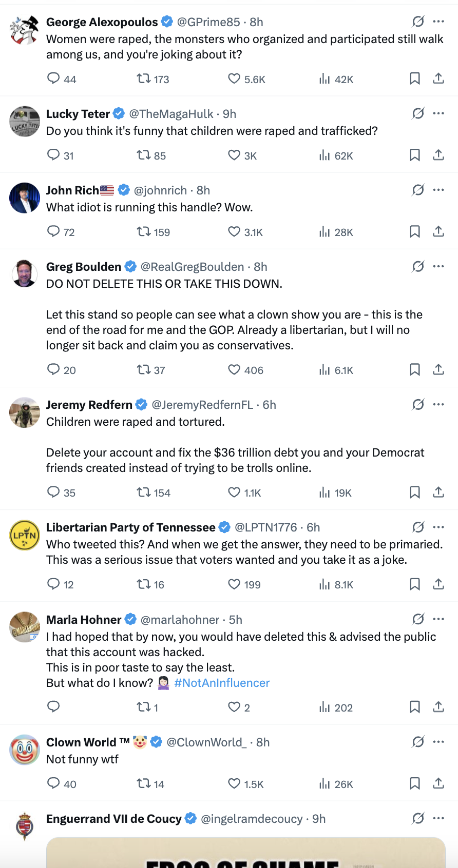Open more options menu on Greg Boulden's tweet
458x868 pixels.
point(438,266)
